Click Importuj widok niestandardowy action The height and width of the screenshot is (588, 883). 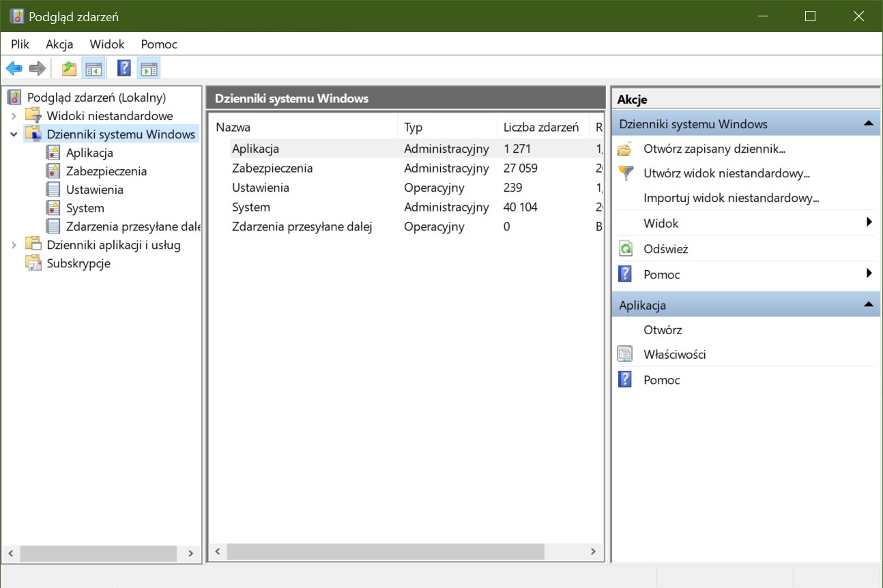(x=731, y=198)
